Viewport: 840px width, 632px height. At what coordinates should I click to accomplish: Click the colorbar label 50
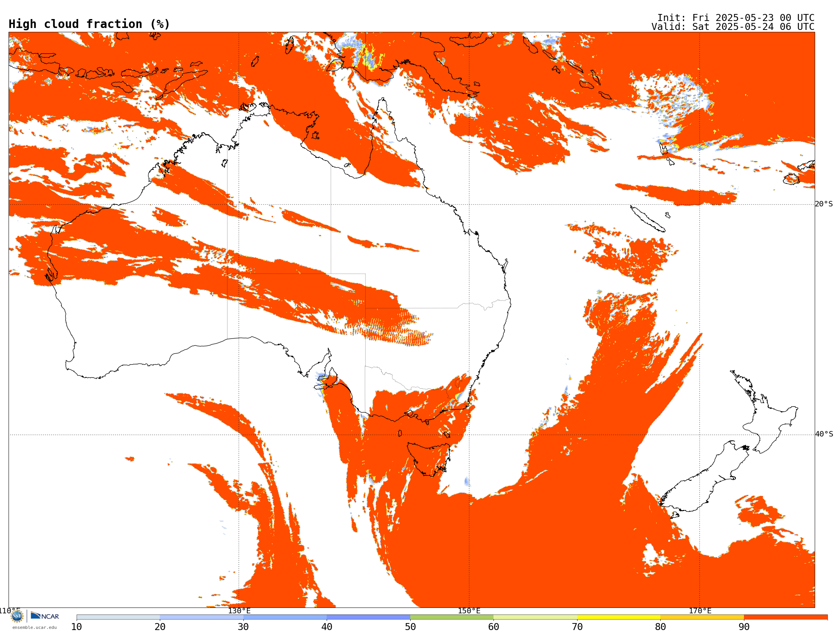410,627
